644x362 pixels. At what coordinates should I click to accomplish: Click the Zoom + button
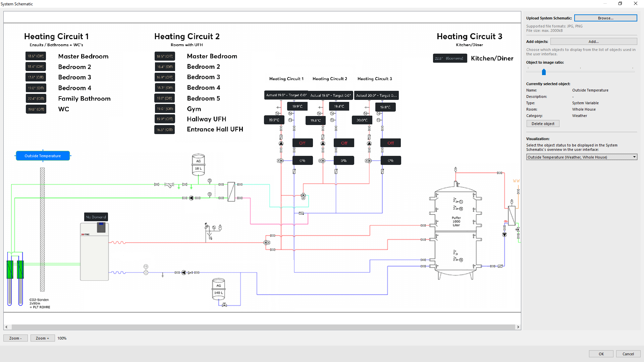42,338
